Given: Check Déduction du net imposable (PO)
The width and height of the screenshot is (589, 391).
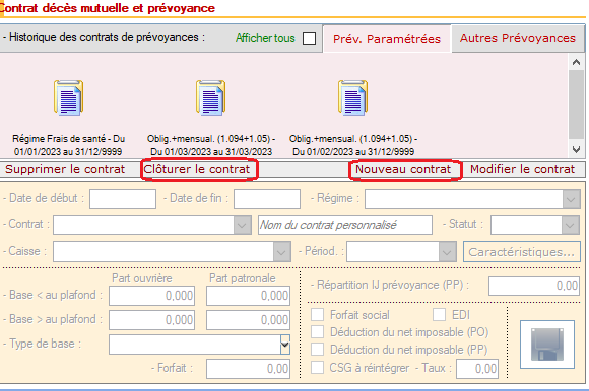Looking at the screenshot, I should point(317,332).
